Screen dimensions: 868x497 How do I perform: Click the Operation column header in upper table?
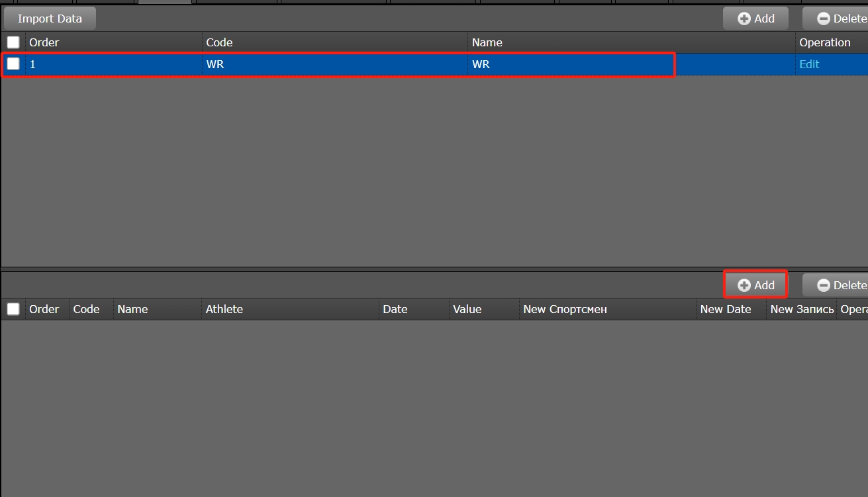[x=824, y=42]
